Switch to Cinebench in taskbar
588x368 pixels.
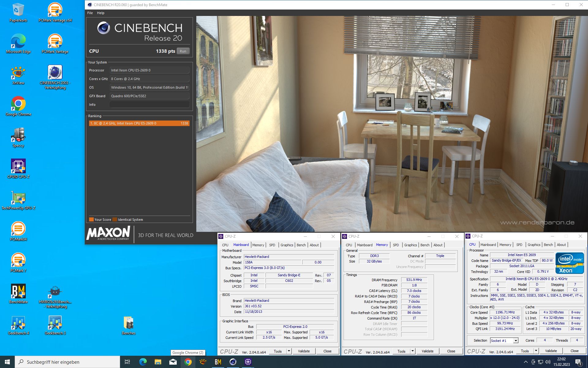point(233,362)
